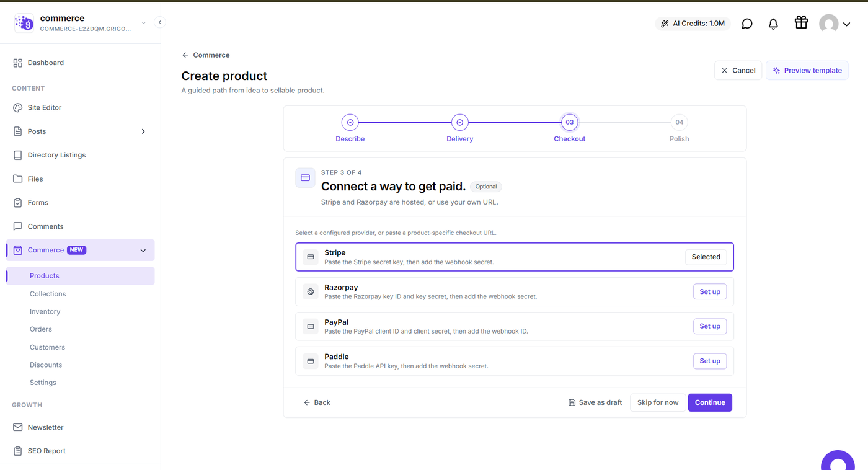Set up the Razorpay provider
This screenshot has height=470, width=868.
710,291
